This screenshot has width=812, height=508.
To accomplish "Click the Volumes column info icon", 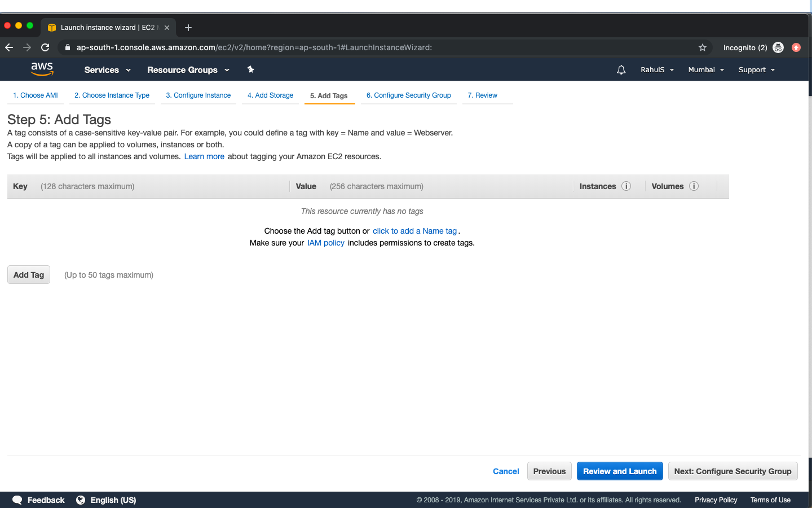I will (x=694, y=186).
